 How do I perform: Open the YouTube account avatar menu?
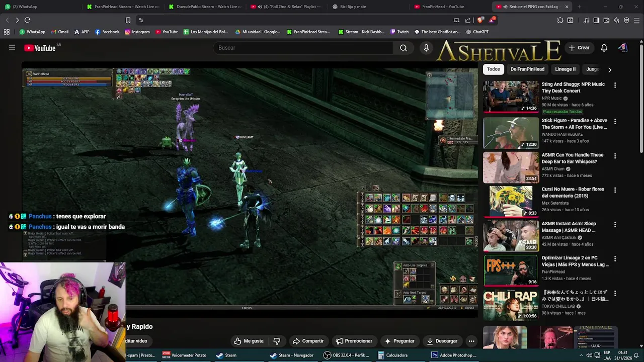[623, 48]
